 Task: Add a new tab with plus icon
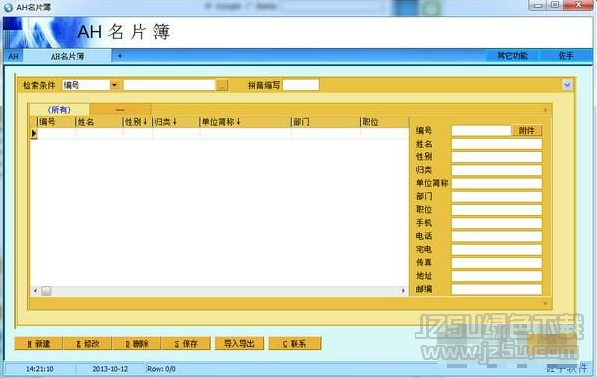click(x=120, y=56)
